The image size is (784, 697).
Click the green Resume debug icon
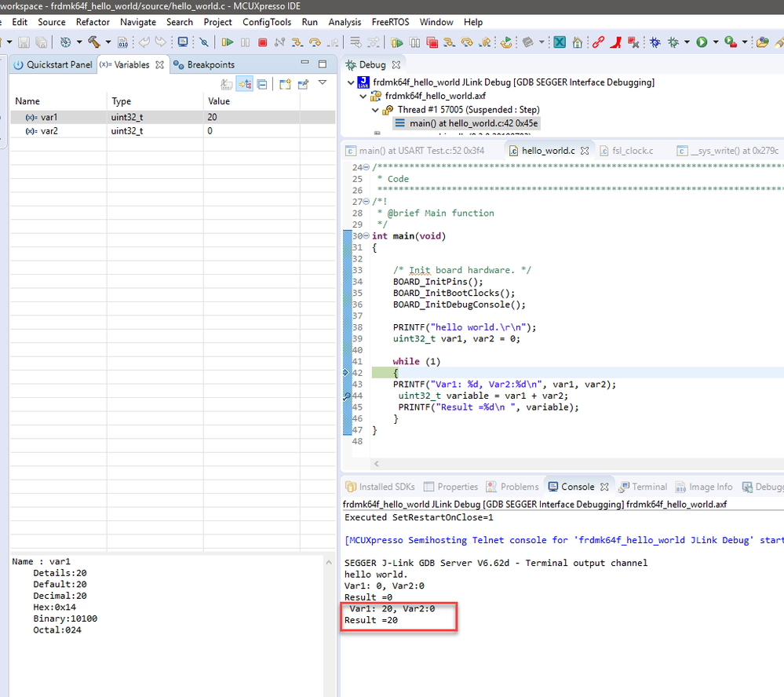(x=228, y=42)
